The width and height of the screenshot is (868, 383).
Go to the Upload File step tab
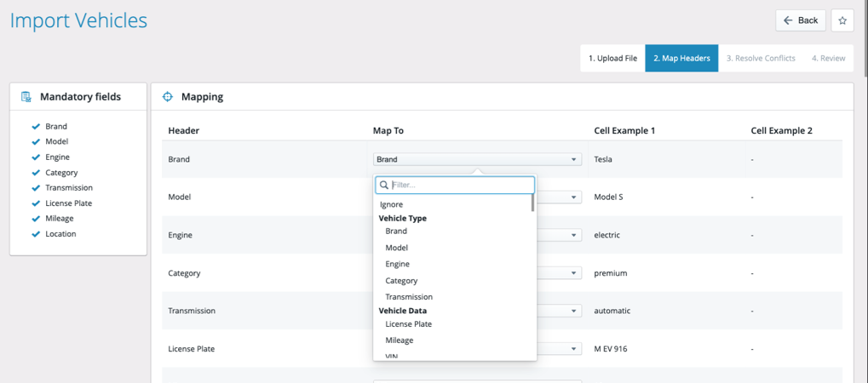(x=612, y=58)
